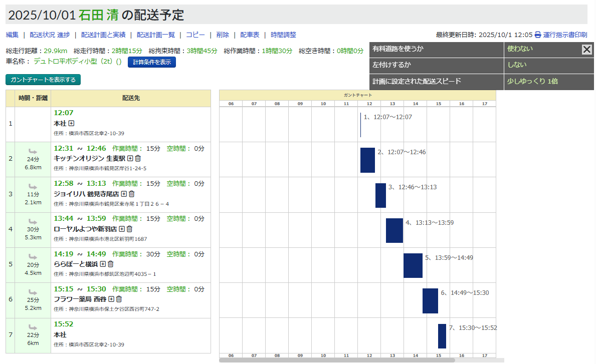The image size is (596, 364).
Task: Click the route arrow icon for stop 7
Action: [33, 327]
